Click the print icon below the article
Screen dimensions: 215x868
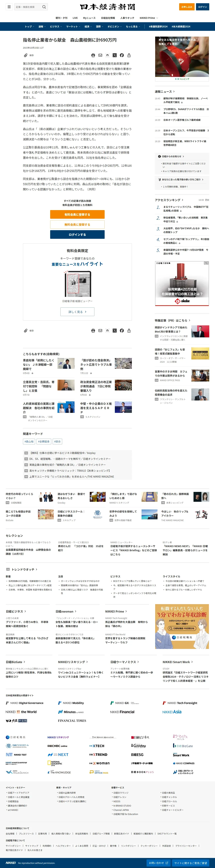[93, 331]
